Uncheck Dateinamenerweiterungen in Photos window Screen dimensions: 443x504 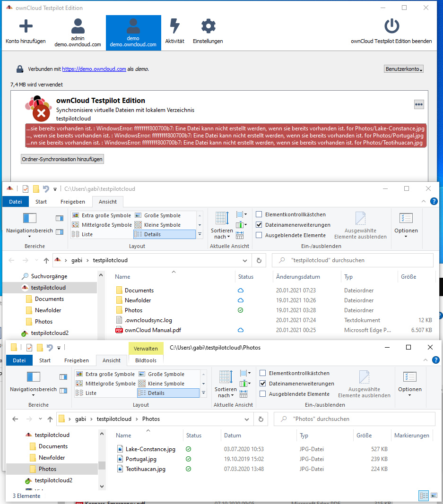coord(263,384)
